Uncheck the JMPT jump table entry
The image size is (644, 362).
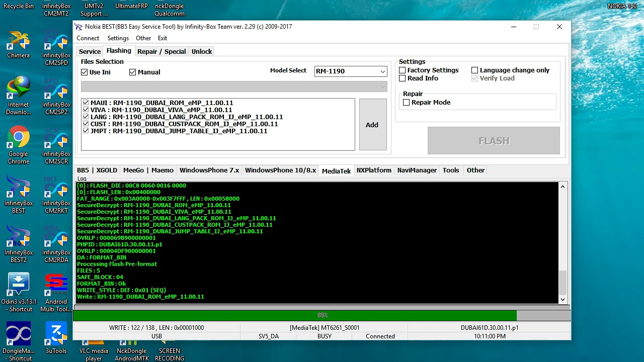click(86, 131)
